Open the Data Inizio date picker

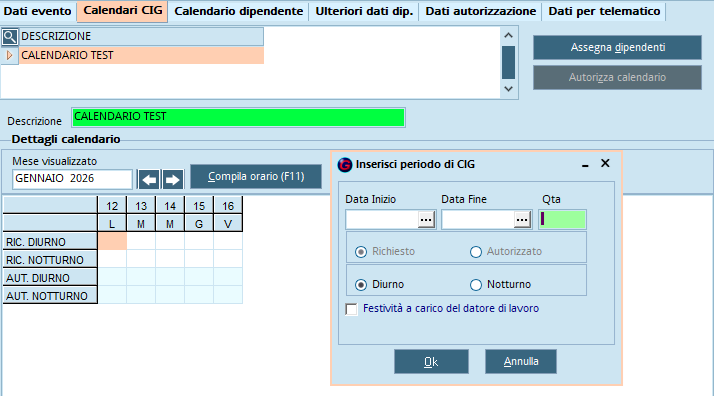426,220
